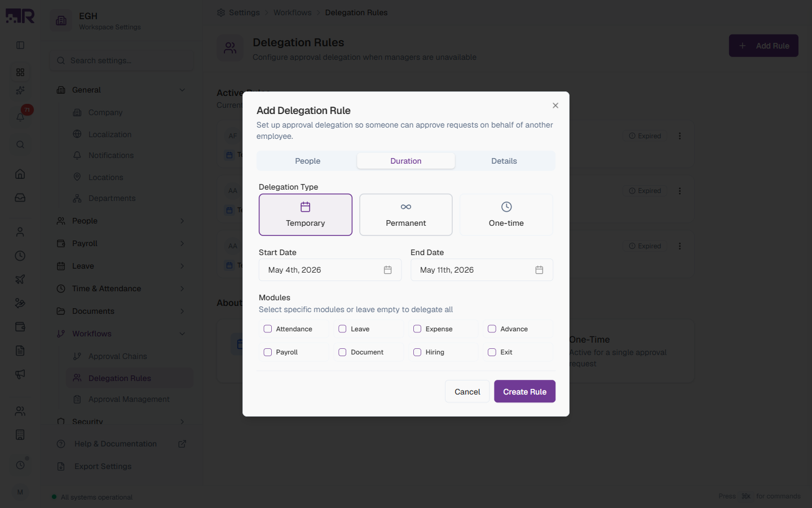Check the Payroll module checkbox
812x508 pixels.
tap(268, 352)
